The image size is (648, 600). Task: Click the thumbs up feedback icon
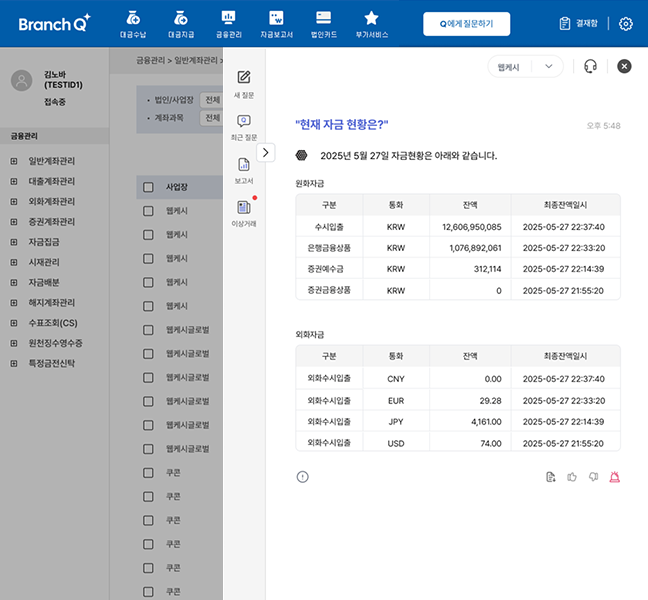tap(572, 477)
